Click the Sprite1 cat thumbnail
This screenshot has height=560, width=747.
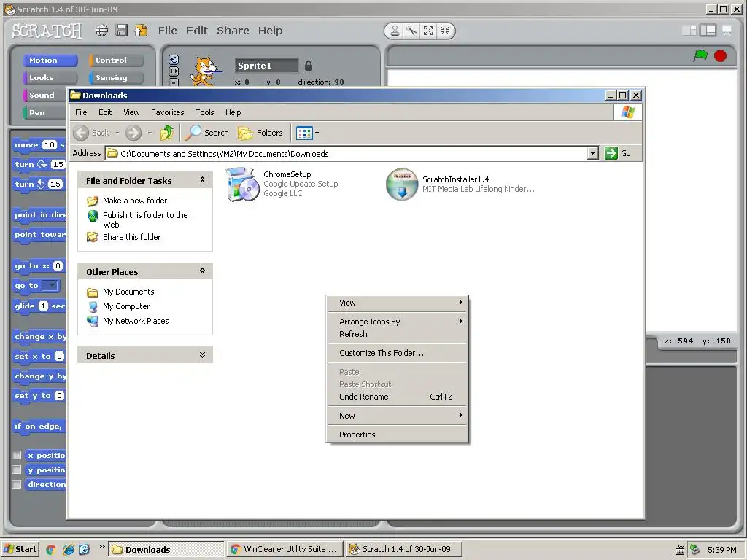coord(205,71)
